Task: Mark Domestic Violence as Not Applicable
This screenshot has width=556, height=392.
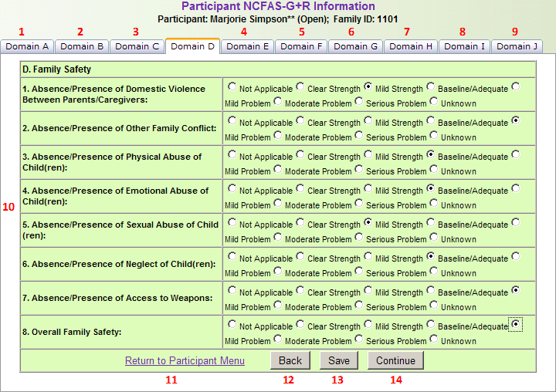Action: coord(232,87)
